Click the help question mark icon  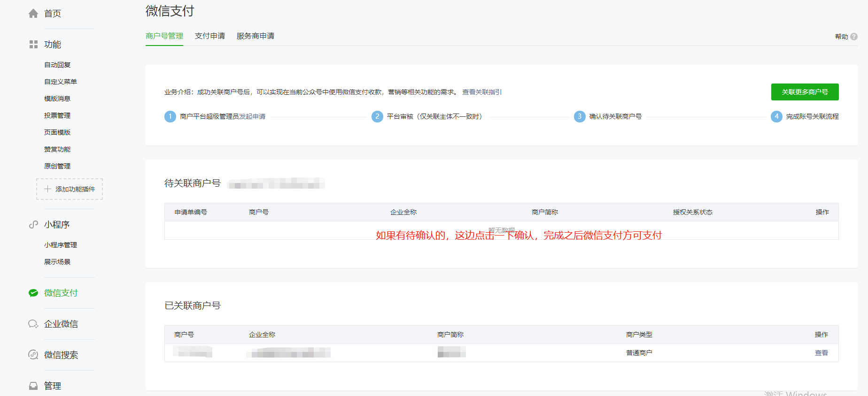854,37
